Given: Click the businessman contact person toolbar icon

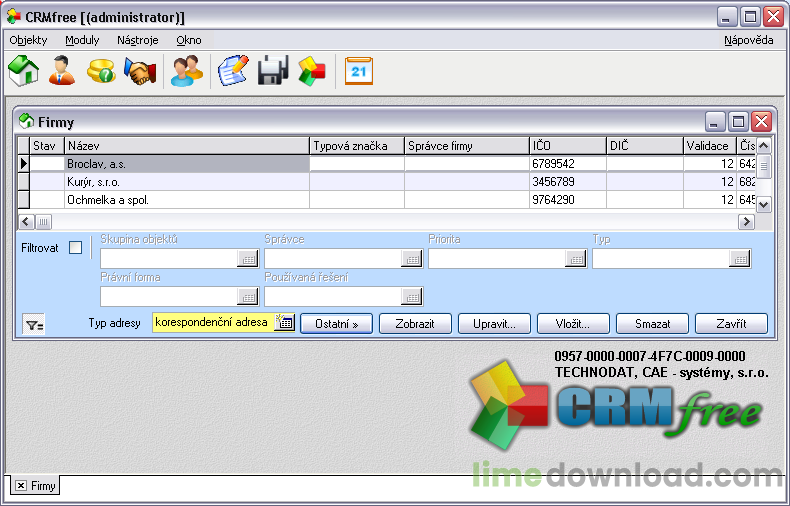Looking at the screenshot, I should tap(61, 71).
